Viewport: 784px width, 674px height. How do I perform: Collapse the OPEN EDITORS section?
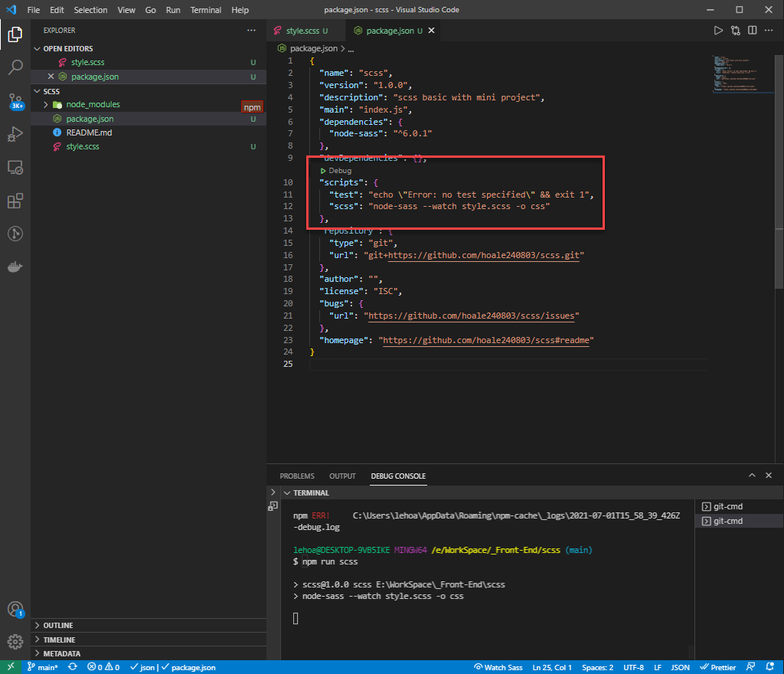[x=68, y=48]
